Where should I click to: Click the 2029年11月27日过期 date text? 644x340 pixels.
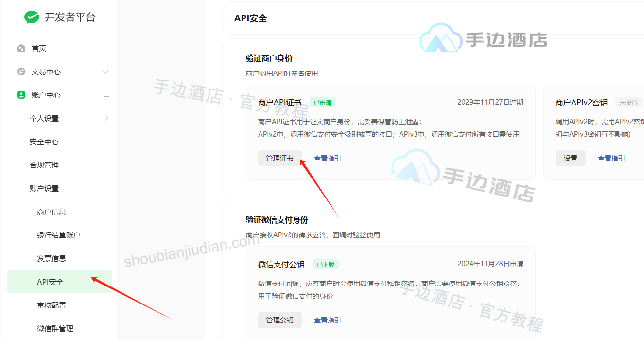click(x=490, y=102)
